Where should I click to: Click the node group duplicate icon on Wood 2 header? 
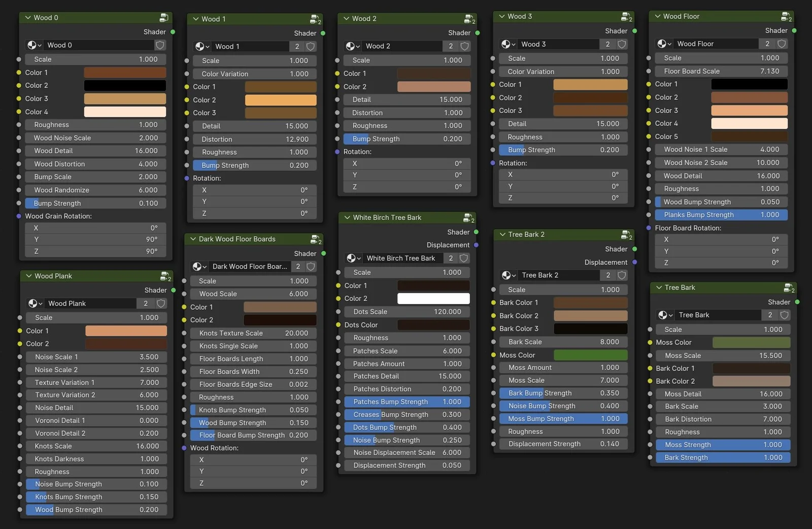[467, 18]
